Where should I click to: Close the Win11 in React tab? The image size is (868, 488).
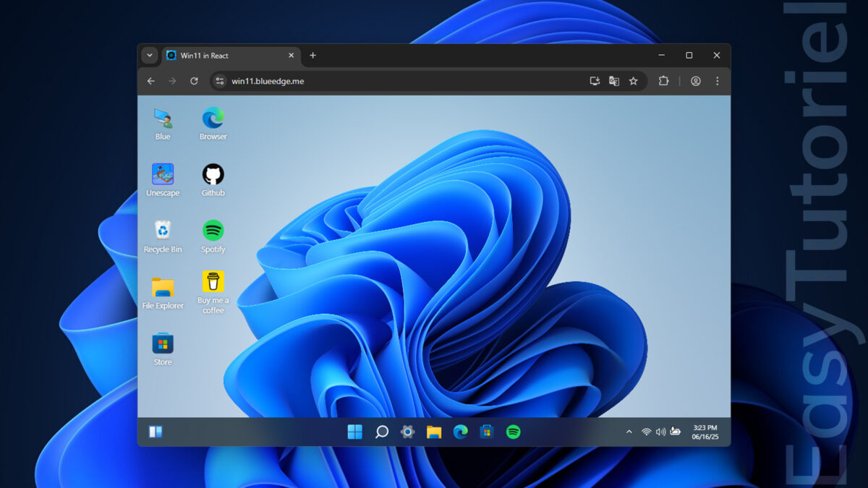click(x=292, y=56)
